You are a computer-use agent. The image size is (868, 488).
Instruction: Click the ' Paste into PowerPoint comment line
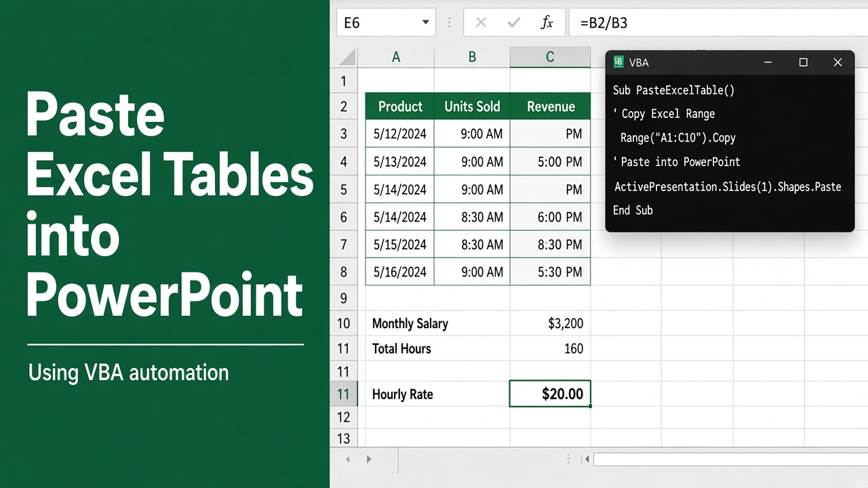(x=676, y=161)
